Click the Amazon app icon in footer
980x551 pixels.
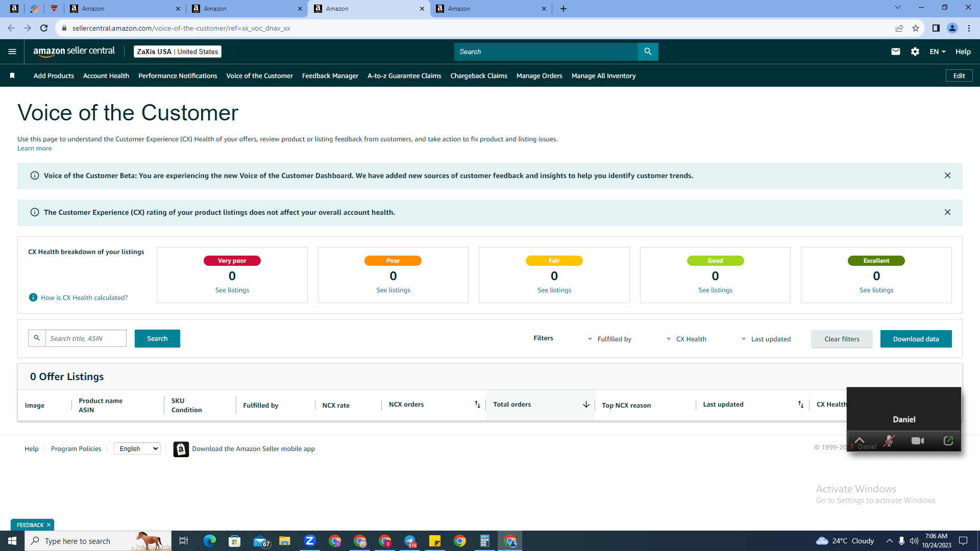coord(181,449)
